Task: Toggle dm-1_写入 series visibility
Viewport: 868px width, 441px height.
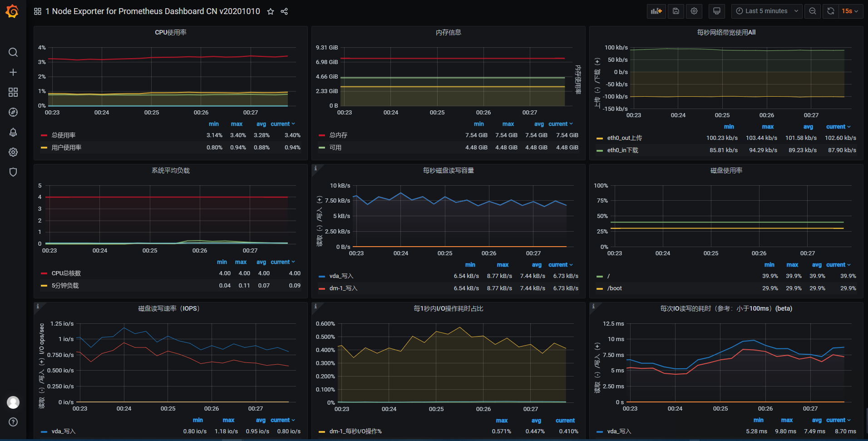Action: pos(344,288)
